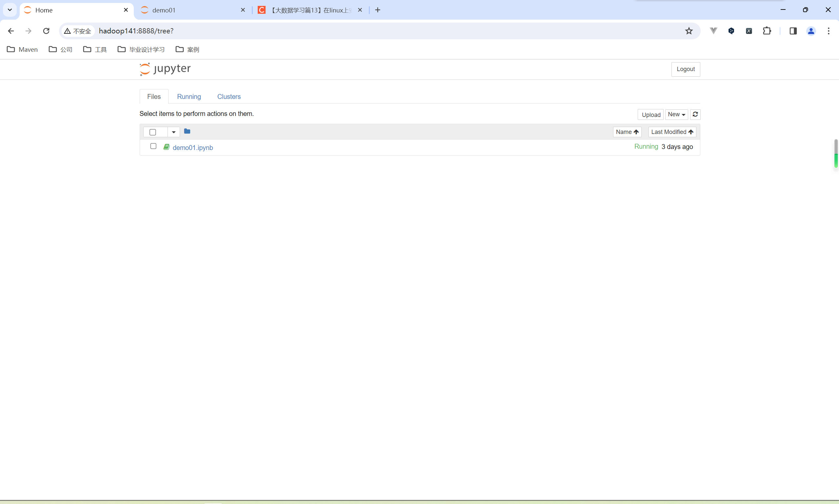Sort files by Last Modified

(x=672, y=132)
